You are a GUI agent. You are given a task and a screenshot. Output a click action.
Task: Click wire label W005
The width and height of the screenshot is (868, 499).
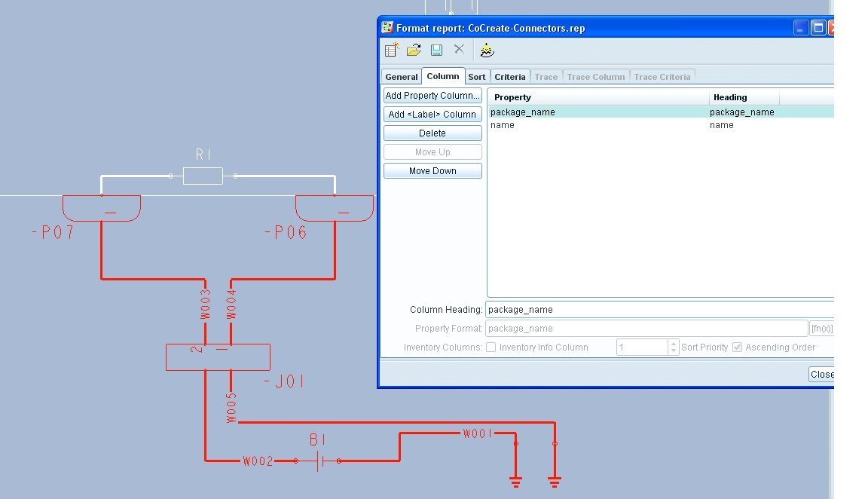(x=231, y=408)
